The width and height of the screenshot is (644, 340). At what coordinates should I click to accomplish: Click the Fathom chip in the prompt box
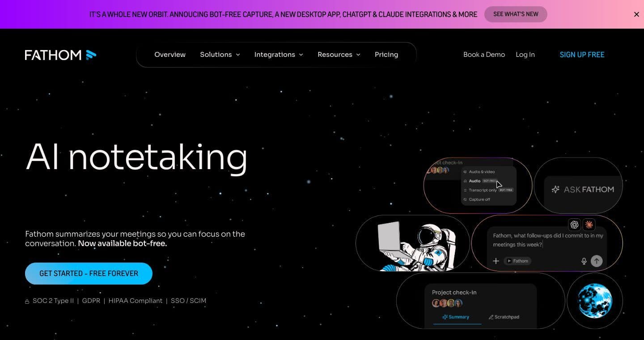[x=517, y=261]
